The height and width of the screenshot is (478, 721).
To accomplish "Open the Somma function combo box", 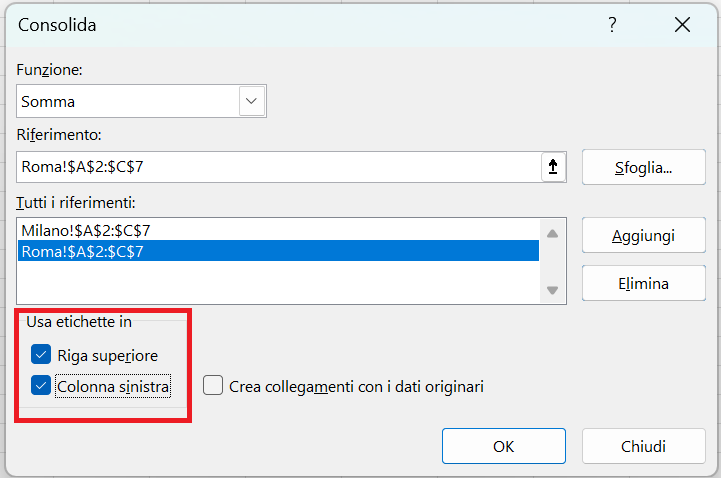I will pos(141,101).
